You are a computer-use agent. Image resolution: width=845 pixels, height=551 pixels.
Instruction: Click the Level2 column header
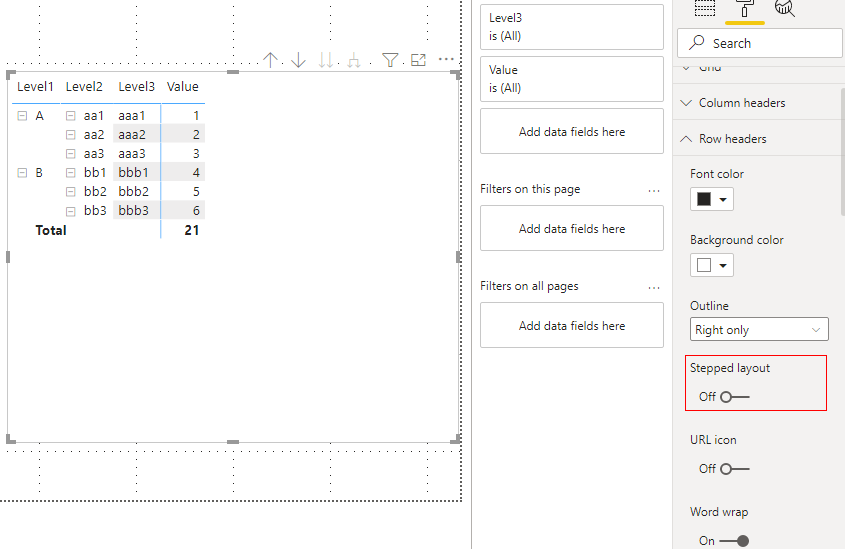[x=84, y=87]
